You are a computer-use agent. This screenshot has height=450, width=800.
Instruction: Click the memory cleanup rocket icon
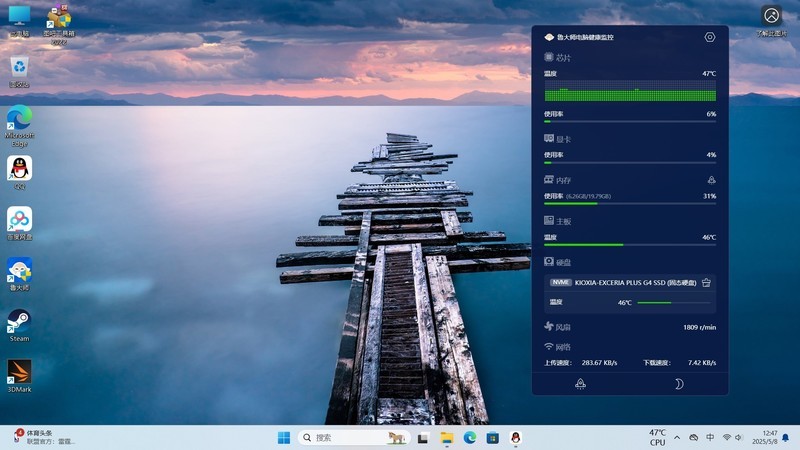pos(710,180)
